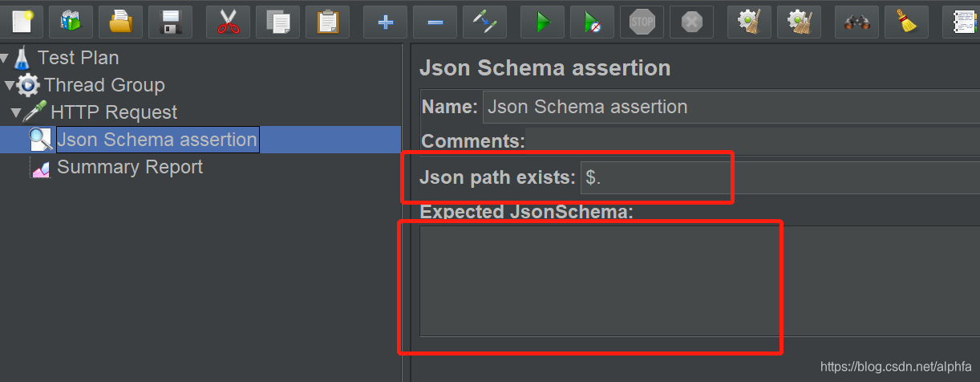Clear results with gear broom icon

coord(749,22)
